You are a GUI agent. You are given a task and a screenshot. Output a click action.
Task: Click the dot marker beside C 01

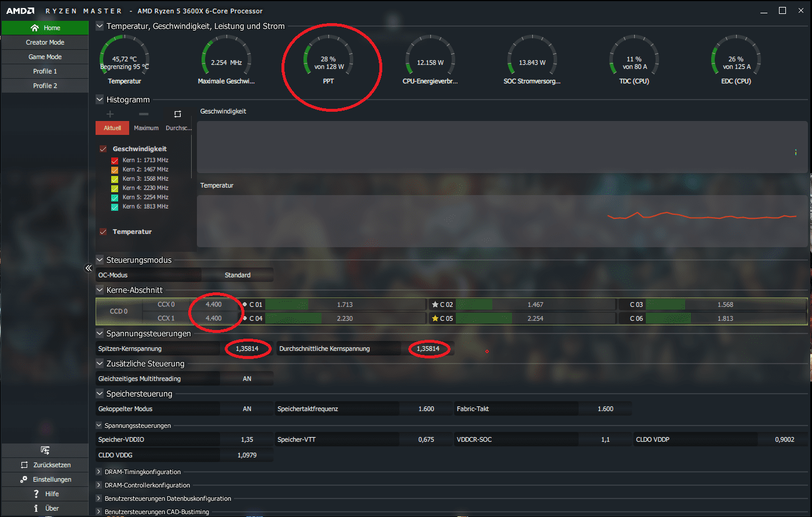click(x=245, y=305)
